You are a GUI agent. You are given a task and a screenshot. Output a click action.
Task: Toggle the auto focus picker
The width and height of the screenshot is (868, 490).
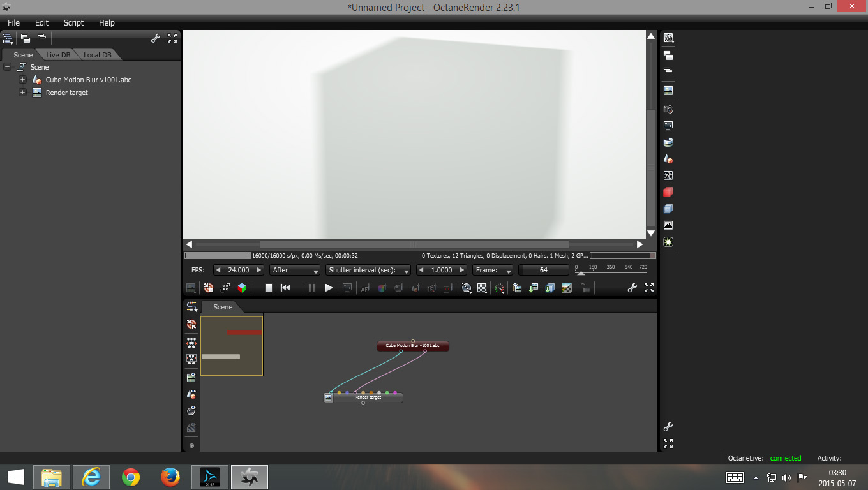click(x=365, y=288)
